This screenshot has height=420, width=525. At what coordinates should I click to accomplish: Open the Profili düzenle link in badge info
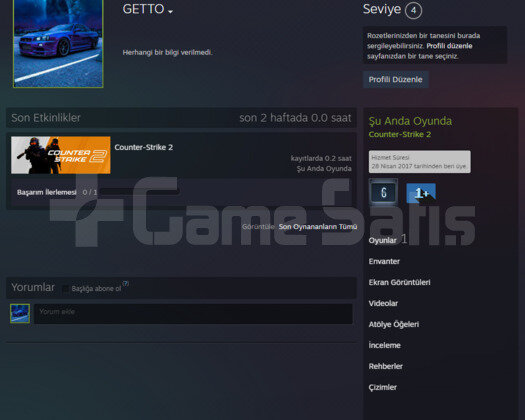click(x=449, y=46)
